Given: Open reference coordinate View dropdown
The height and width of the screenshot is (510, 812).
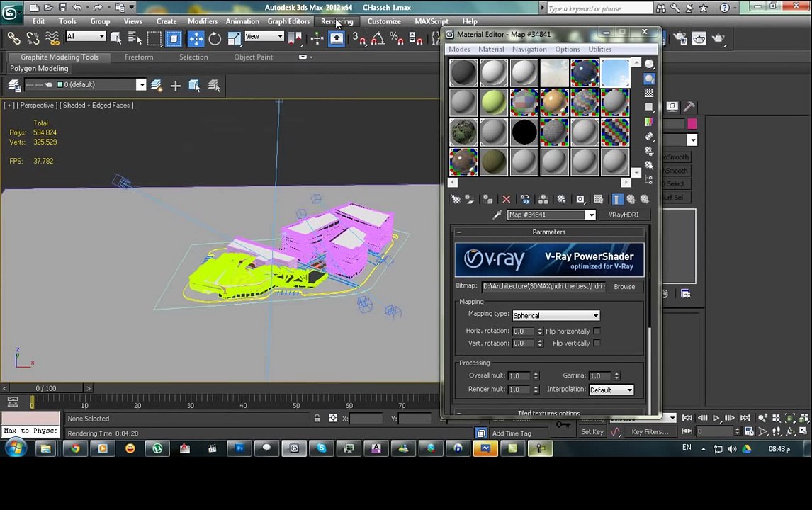Looking at the screenshot, I should [264, 36].
